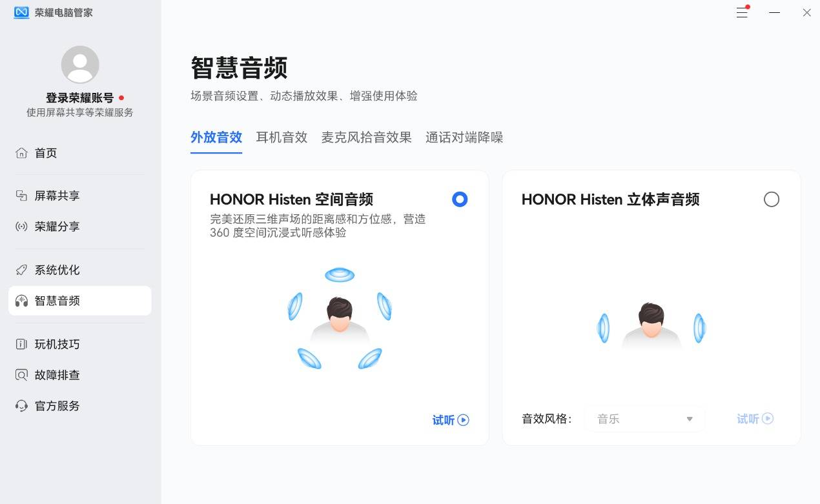The height and width of the screenshot is (504, 820).
Task: Switch to the 麦克风拾音效果 tab
Action: tap(366, 137)
